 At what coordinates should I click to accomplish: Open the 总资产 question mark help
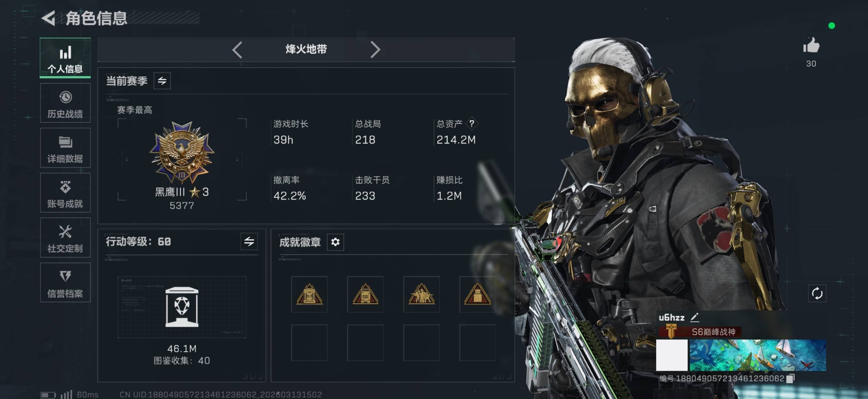pos(472,124)
